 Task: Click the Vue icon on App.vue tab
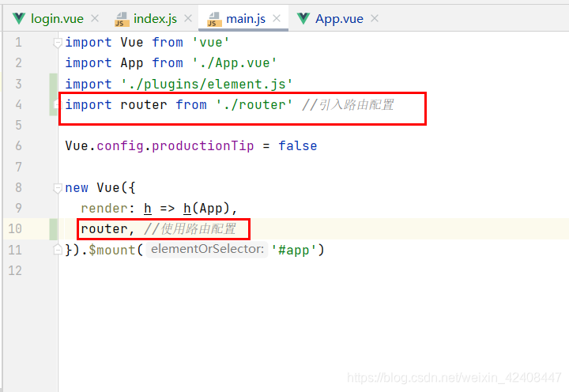click(x=303, y=18)
